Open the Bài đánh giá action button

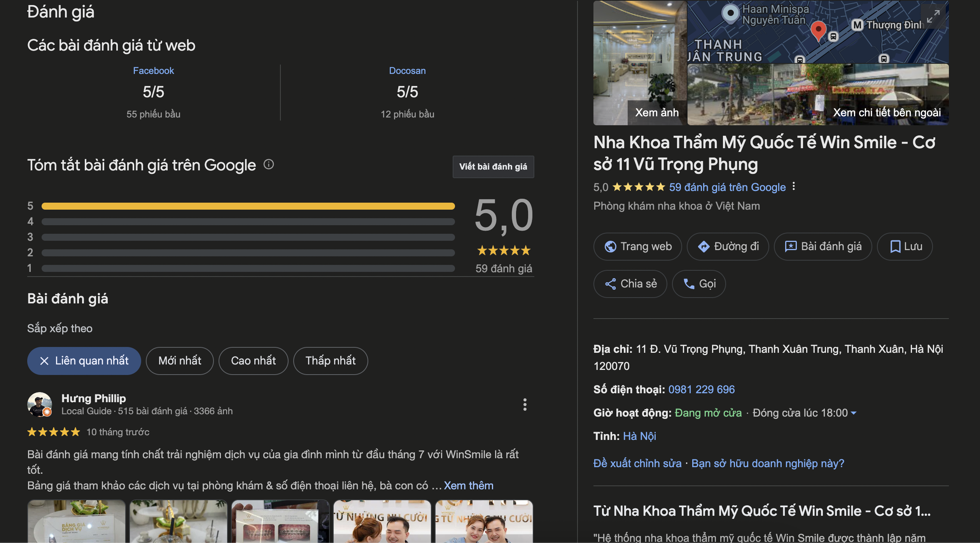823,247
